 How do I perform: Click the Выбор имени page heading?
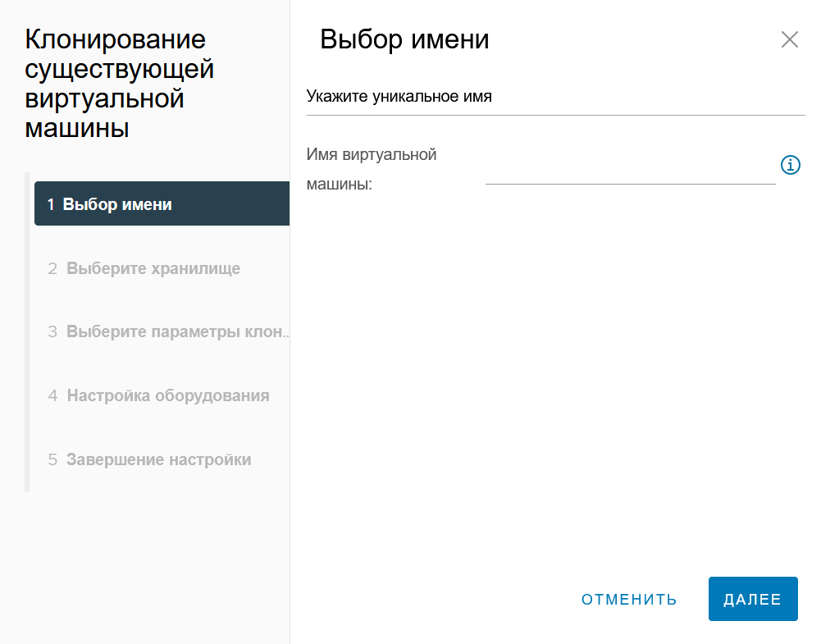pos(404,39)
